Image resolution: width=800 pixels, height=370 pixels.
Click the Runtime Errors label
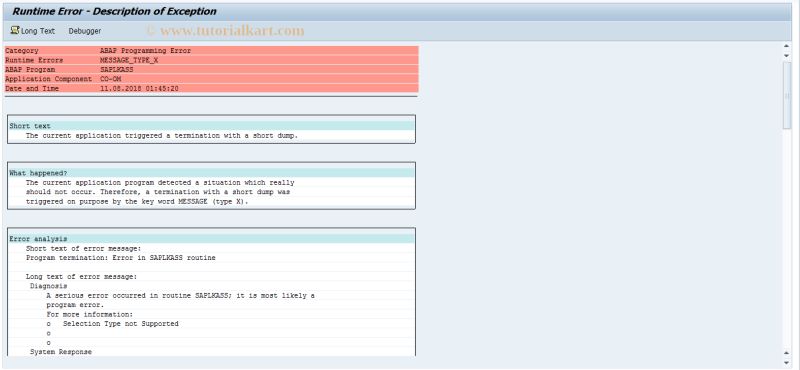(x=34, y=60)
